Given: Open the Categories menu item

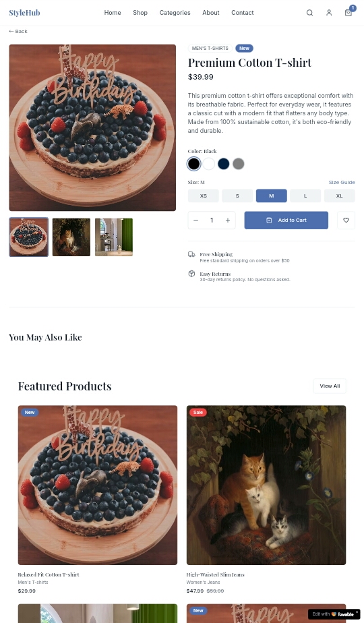Looking at the screenshot, I should point(175,13).
